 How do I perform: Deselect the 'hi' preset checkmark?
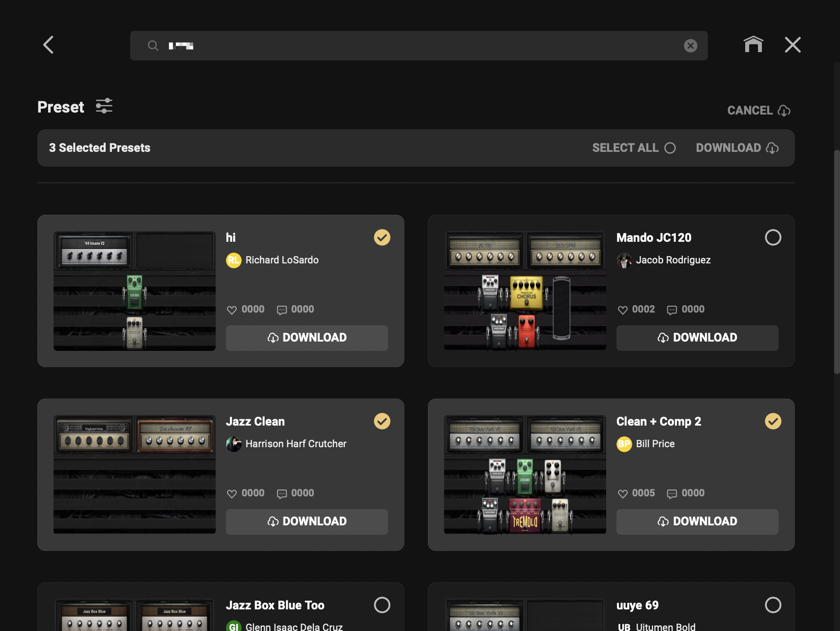(x=382, y=237)
